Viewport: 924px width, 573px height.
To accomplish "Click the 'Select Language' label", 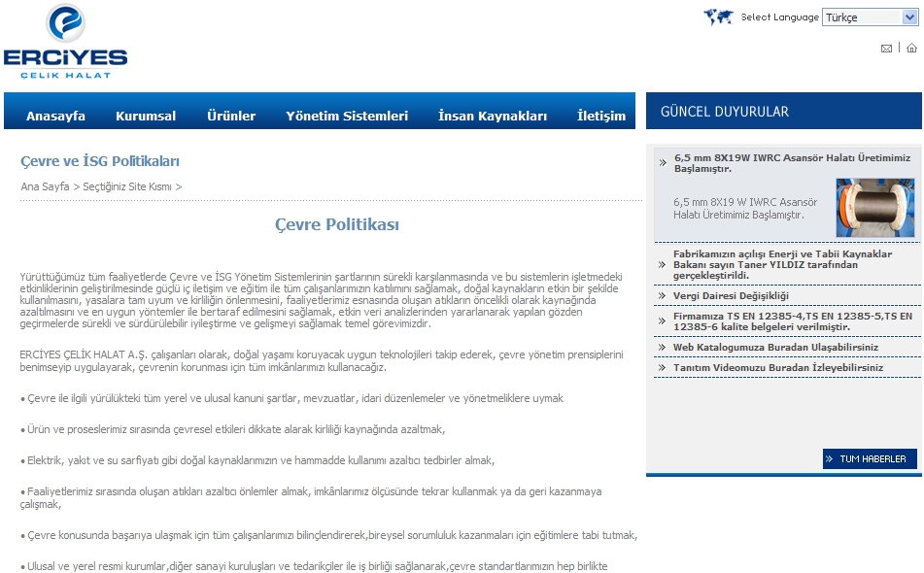I will (779, 17).
